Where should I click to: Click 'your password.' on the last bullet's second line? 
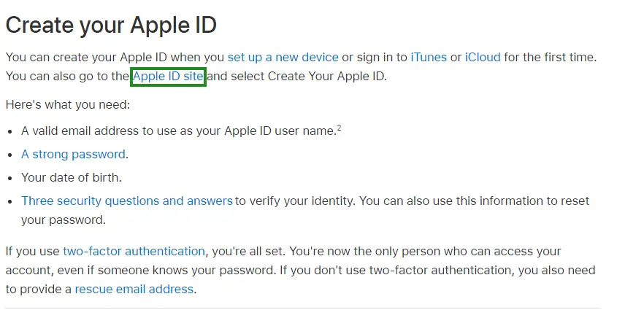click(64, 220)
